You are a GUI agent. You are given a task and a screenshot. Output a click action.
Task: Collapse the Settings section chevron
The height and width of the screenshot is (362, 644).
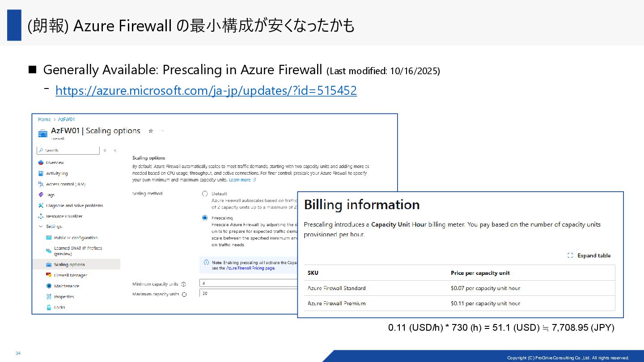pos(41,227)
